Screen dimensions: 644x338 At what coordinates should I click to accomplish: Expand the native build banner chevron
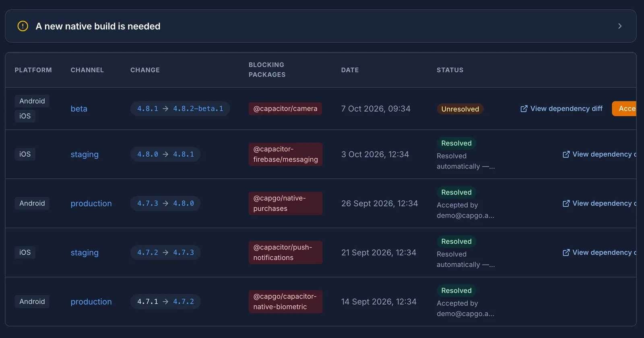pos(620,26)
